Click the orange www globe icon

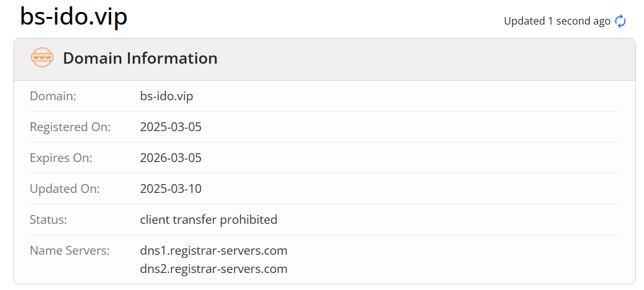[x=42, y=58]
